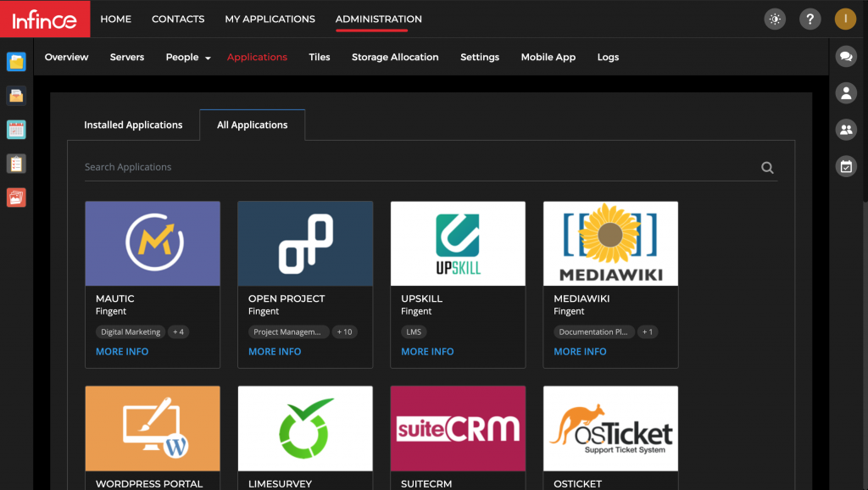Click the UPSKILL title text
The width and height of the screenshot is (868, 490).
point(422,298)
